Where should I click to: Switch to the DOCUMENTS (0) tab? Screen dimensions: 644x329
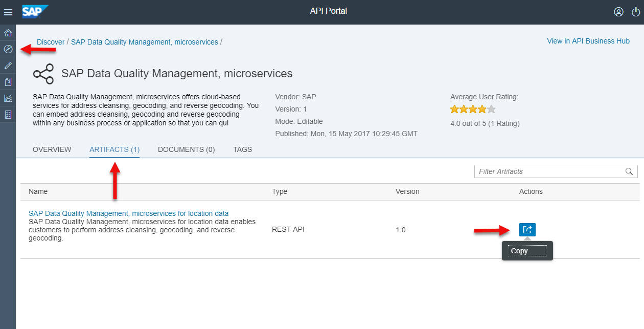click(187, 149)
